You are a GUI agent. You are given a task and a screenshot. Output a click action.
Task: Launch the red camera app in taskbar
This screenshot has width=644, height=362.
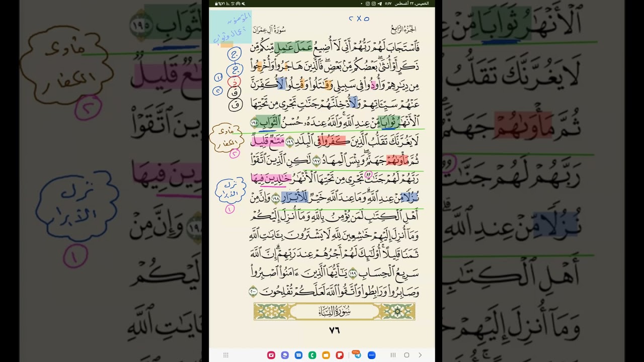tap(271, 355)
